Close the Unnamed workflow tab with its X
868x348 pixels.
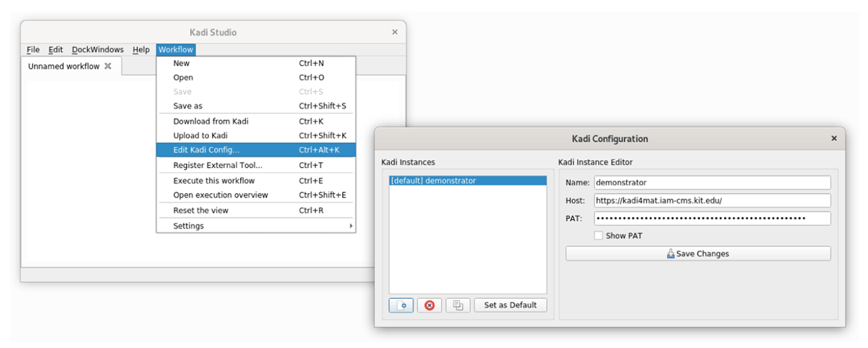click(108, 67)
